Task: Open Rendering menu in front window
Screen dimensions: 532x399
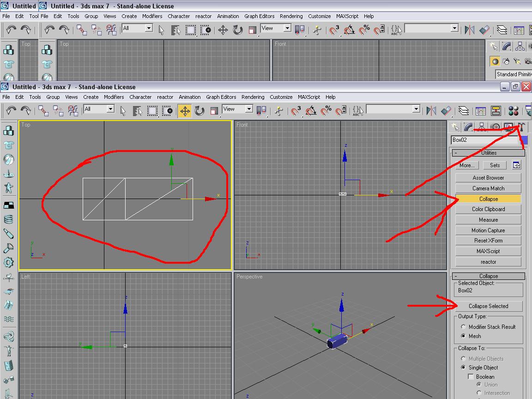Action: 253,97
